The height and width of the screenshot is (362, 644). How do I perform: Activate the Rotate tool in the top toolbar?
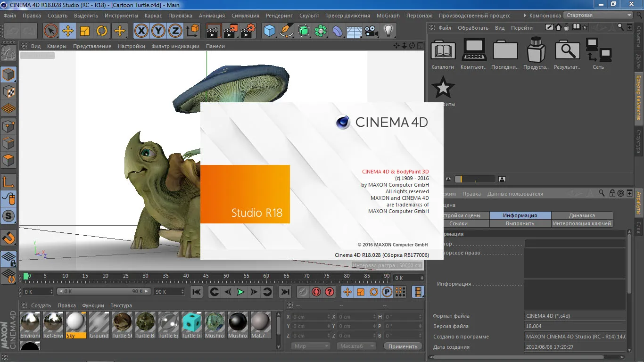[x=102, y=31]
